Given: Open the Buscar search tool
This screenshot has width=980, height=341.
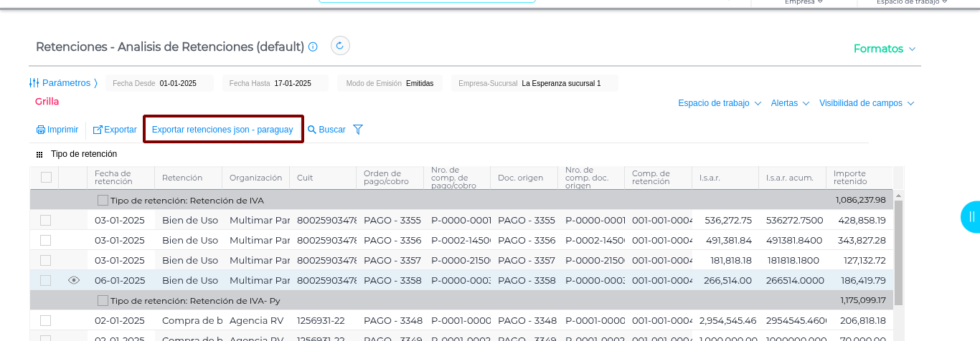Looking at the screenshot, I should click(x=326, y=130).
